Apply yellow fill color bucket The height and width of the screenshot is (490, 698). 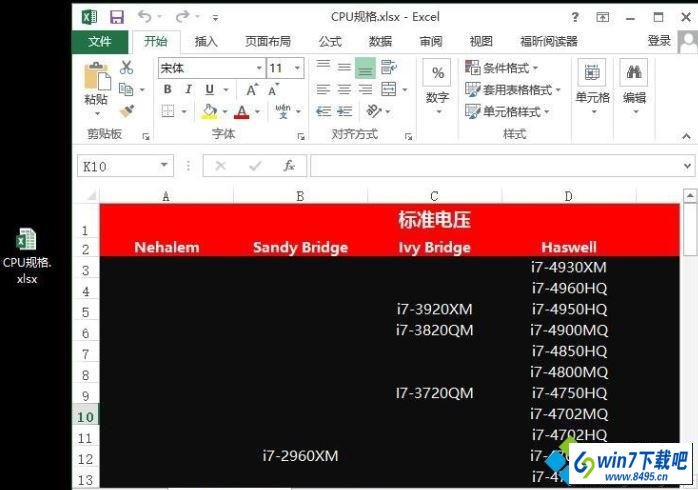click(x=210, y=111)
